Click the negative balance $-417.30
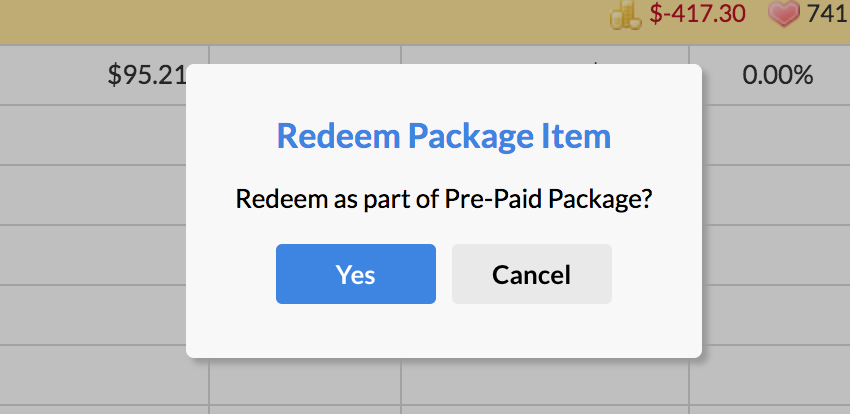The image size is (850, 414). 698,14
